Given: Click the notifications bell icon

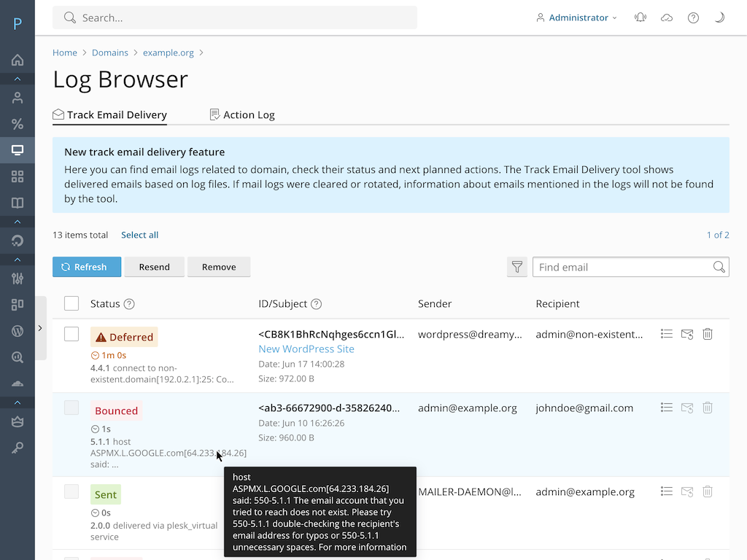Looking at the screenshot, I should [x=640, y=17].
